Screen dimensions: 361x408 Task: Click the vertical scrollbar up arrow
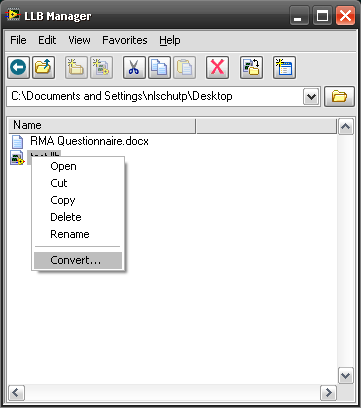(346, 127)
